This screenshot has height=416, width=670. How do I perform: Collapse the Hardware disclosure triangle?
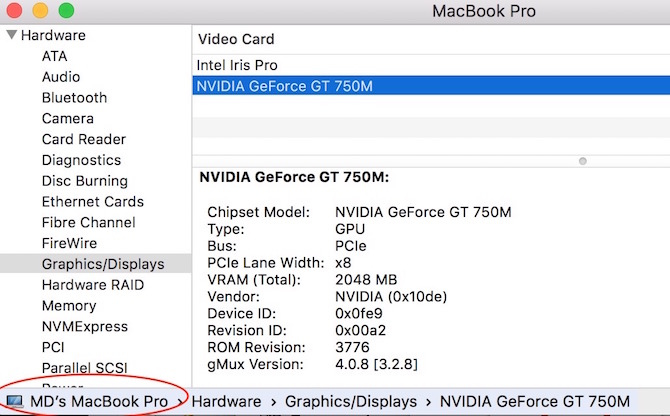point(11,35)
